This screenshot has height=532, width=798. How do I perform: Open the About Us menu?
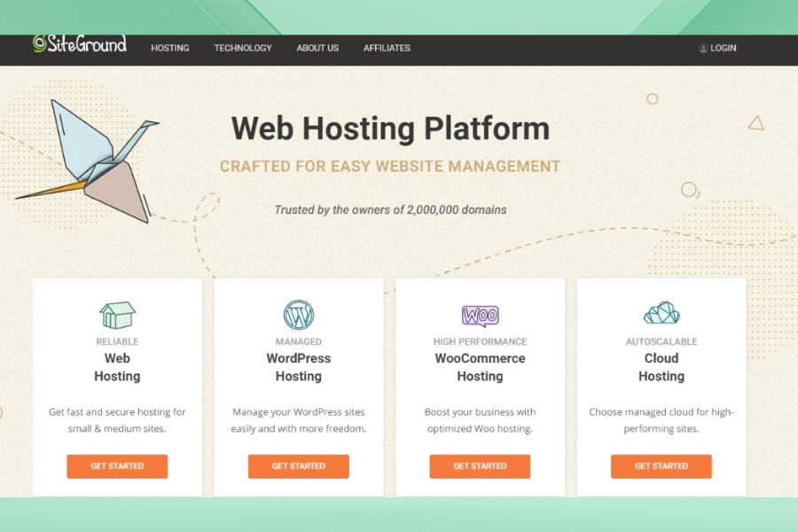(317, 48)
